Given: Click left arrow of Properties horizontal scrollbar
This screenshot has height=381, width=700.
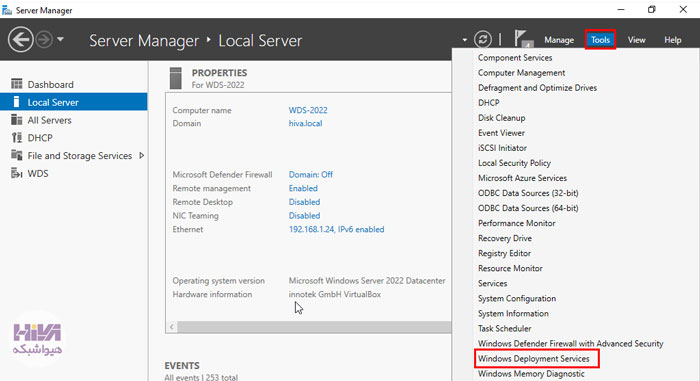Looking at the screenshot, I should tap(171, 327).
